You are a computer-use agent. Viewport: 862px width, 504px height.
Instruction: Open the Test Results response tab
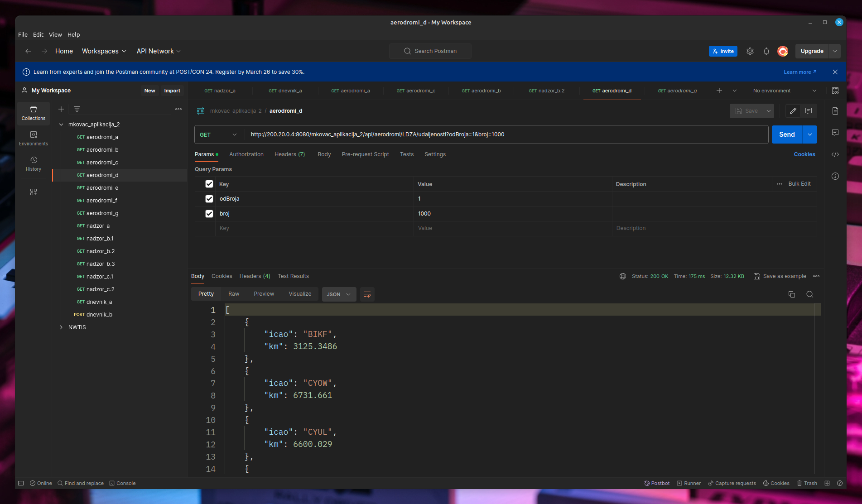click(x=293, y=276)
